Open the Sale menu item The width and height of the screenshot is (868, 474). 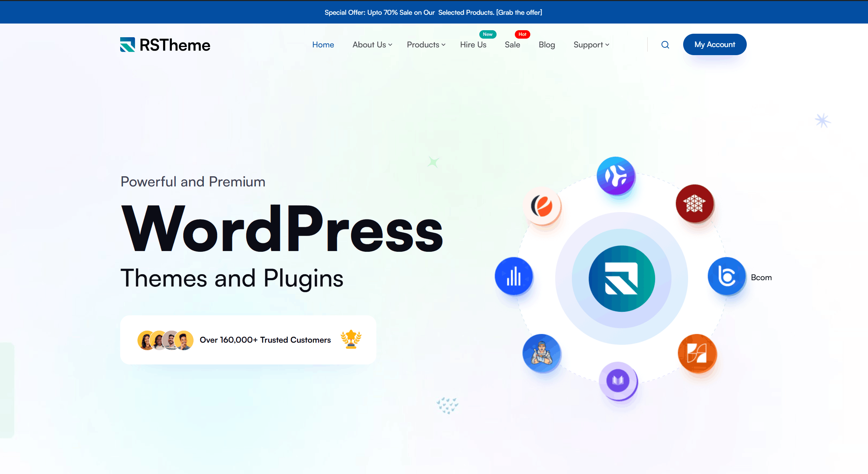(x=512, y=45)
